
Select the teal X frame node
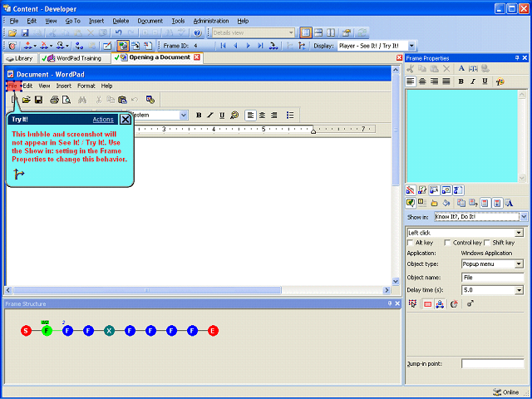(109, 331)
